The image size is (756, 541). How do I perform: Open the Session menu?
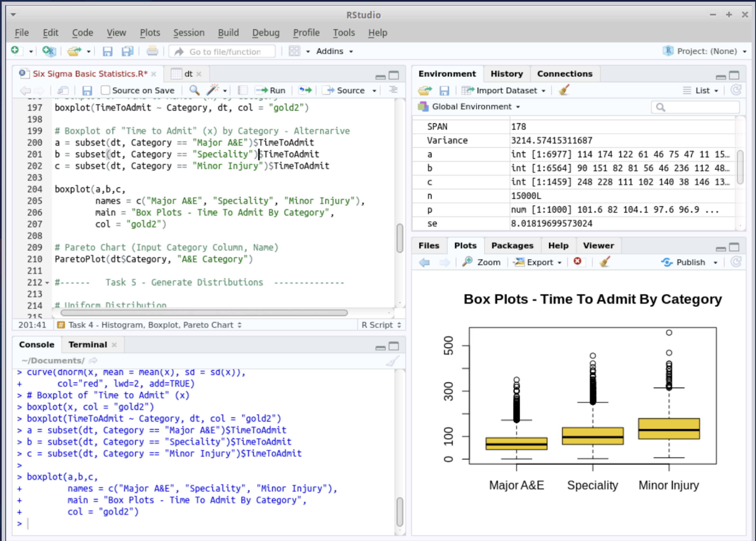189,33
